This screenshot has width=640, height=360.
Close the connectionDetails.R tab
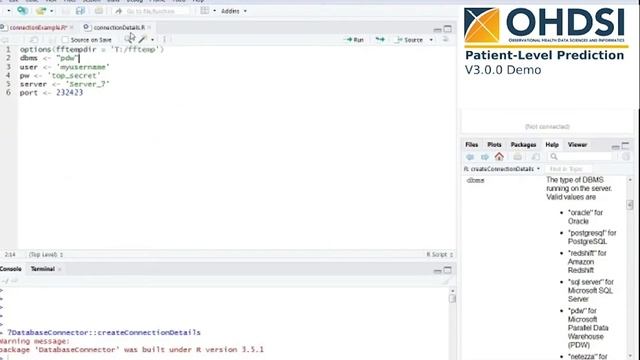149,28
